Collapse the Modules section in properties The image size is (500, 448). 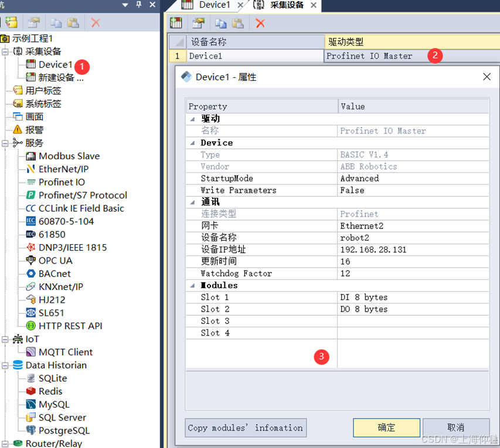[x=192, y=285]
